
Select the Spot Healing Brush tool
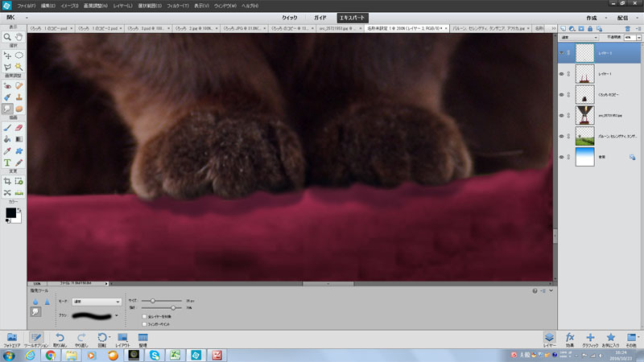(x=19, y=86)
